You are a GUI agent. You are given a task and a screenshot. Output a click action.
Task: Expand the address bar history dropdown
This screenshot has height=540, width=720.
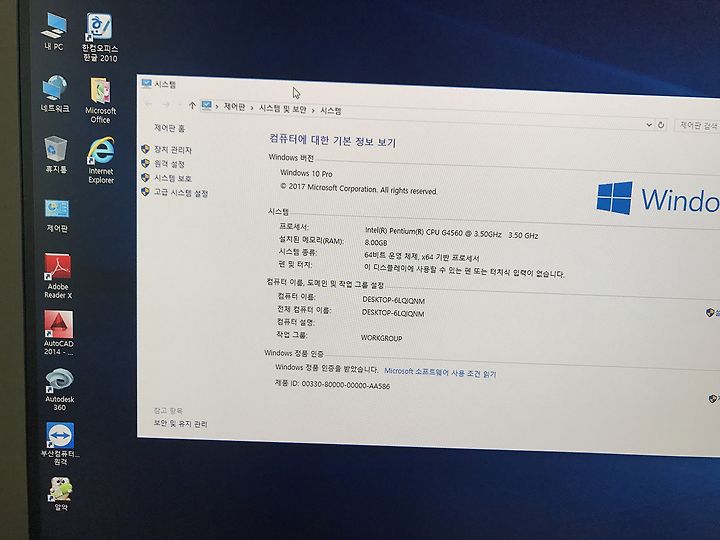coord(648,124)
